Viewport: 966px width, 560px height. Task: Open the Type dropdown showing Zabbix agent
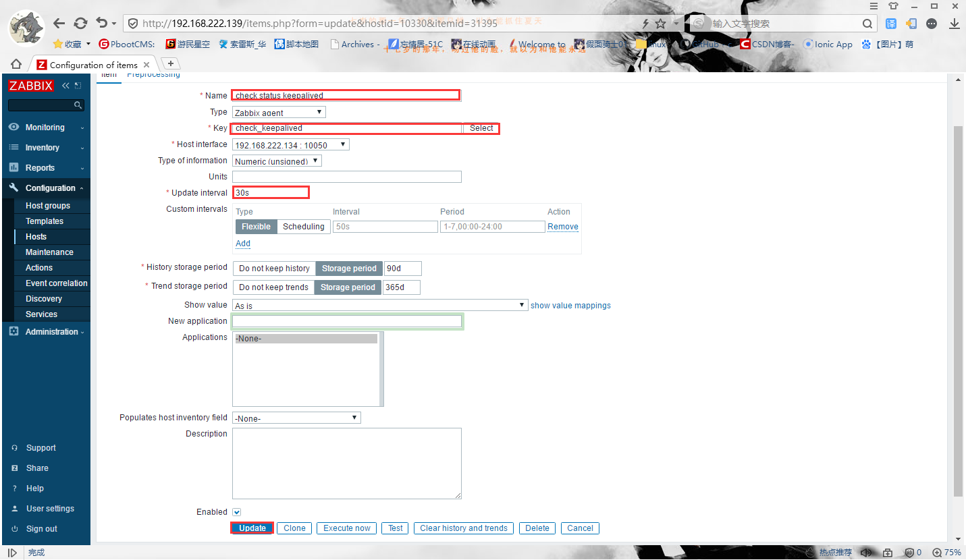click(279, 112)
